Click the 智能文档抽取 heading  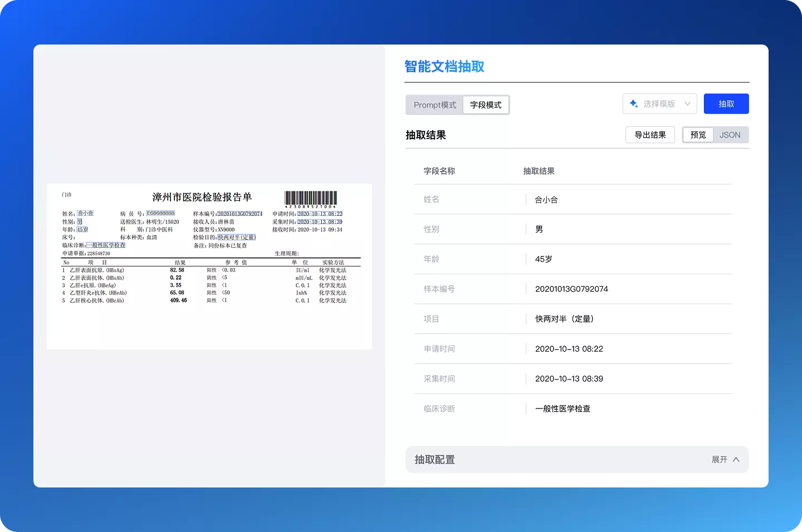coord(444,66)
